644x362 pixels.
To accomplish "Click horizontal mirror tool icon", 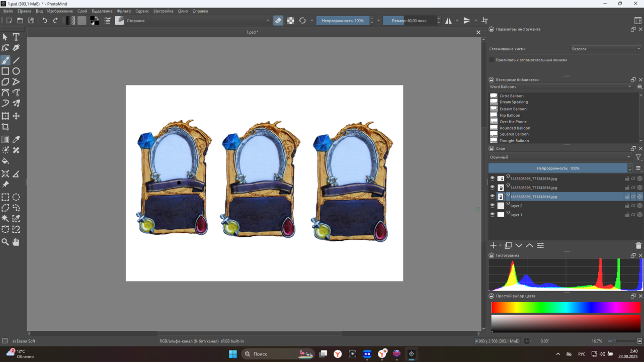I will pyautogui.click(x=448, y=21).
